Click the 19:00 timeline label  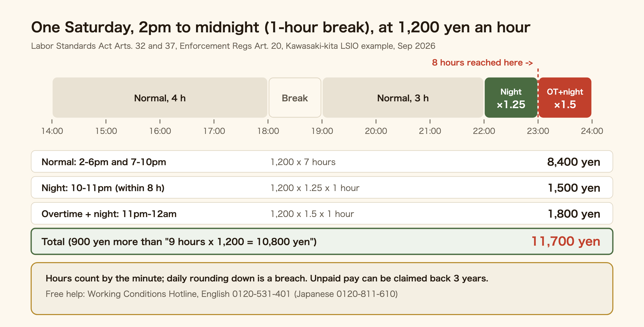tap(322, 131)
